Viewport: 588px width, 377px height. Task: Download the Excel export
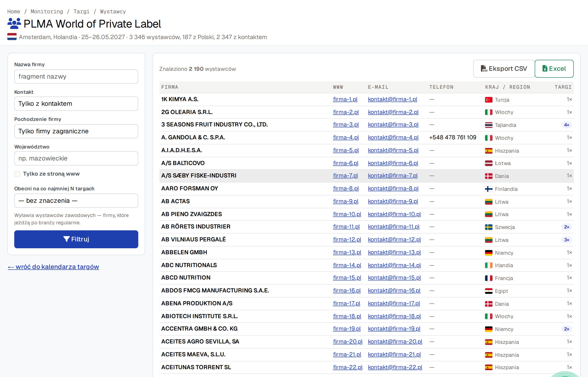tap(554, 69)
